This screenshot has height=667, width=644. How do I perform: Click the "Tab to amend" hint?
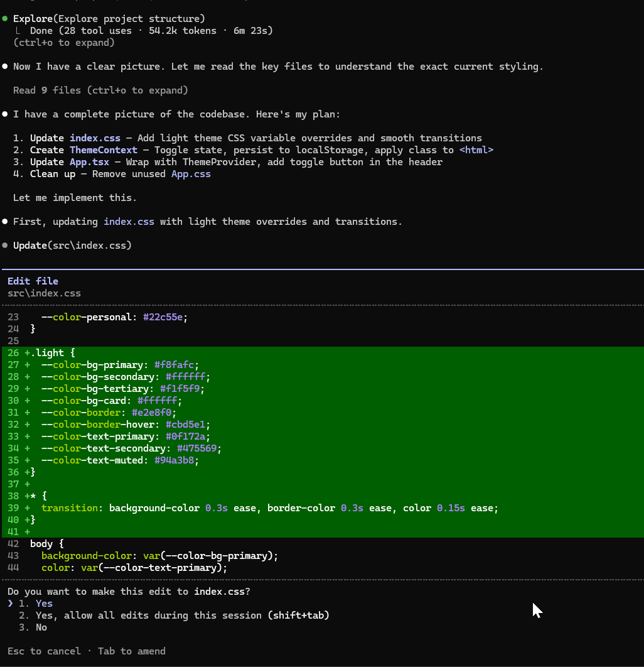pyautogui.click(x=131, y=651)
